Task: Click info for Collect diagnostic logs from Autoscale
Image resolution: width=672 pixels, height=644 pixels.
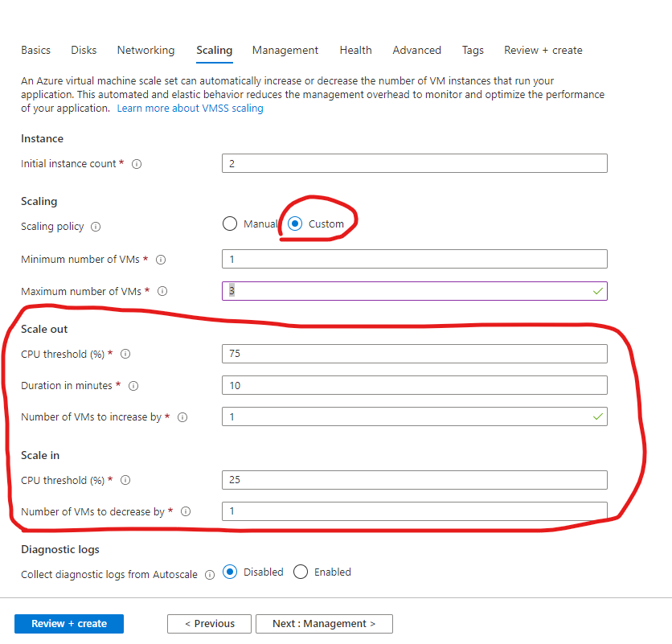Action: pyautogui.click(x=210, y=574)
